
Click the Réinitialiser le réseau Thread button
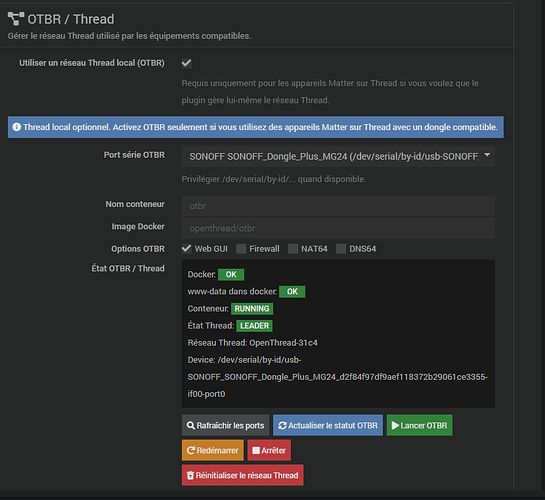(x=243, y=475)
